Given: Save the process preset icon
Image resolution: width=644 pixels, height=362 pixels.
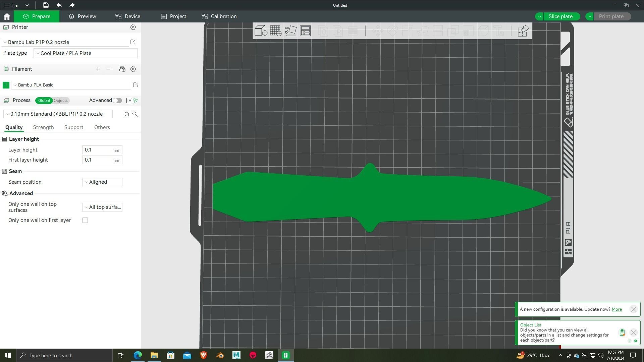Looking at the screenshot, I should click(x=126, y=114).
